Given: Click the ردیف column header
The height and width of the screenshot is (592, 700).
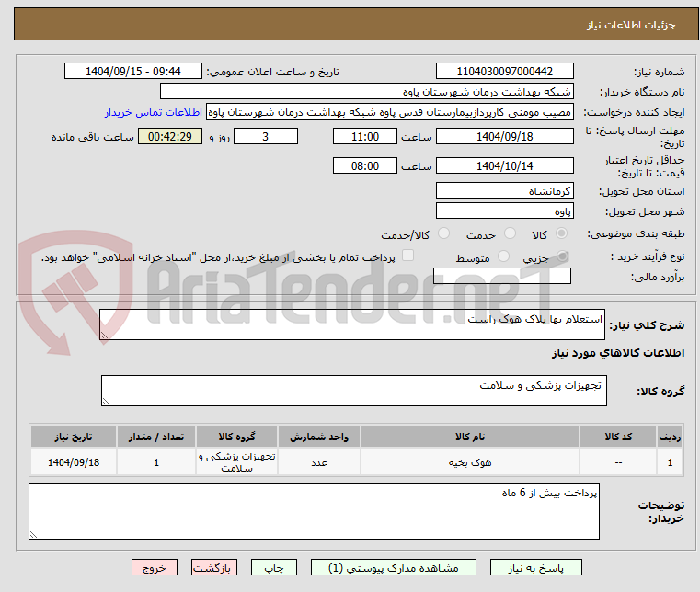Looking at the screenshot, I should click(x=670, y=437).
